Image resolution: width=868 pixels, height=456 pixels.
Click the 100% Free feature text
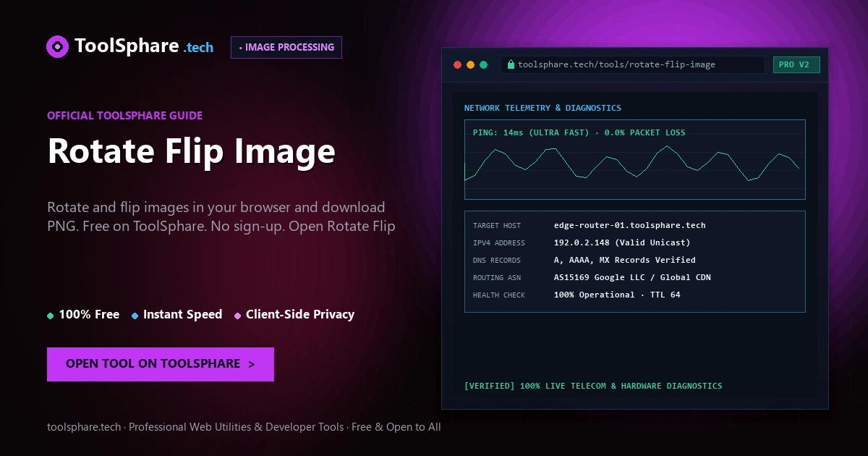[89, 315]
